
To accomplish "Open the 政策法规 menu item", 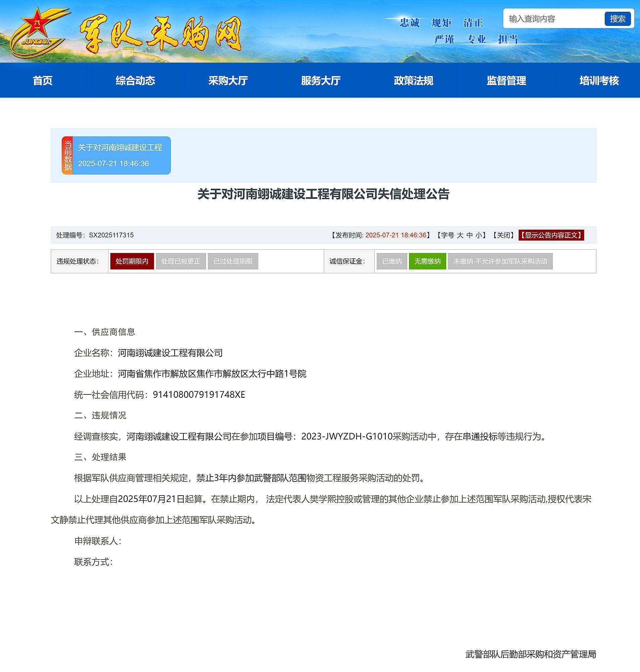I will click(414, 81).
